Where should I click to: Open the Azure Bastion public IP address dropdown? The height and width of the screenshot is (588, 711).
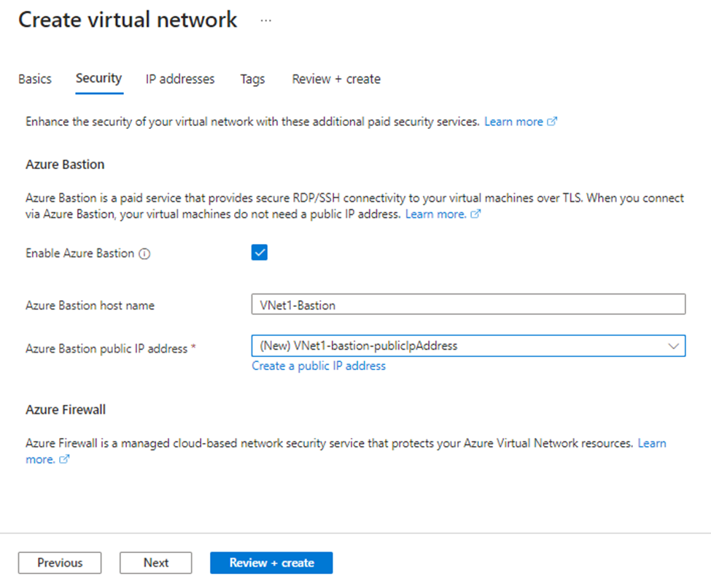click(467, 345)
